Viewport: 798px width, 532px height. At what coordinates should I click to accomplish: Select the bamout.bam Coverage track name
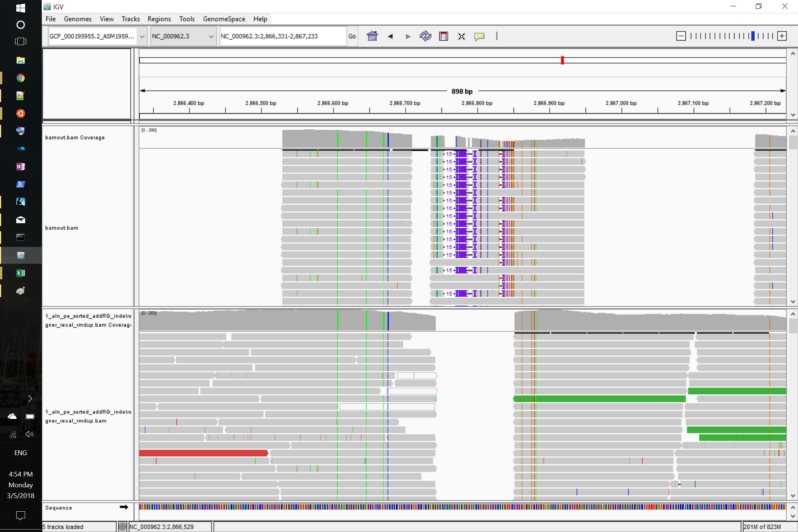(75, 137)
